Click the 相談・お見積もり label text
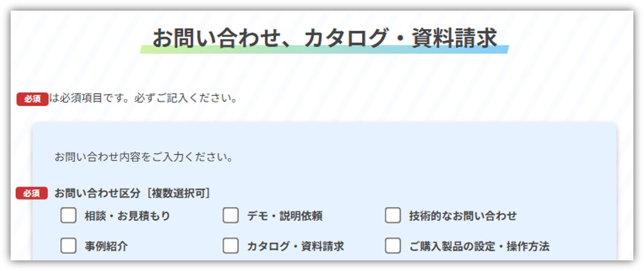 [127, 216]
